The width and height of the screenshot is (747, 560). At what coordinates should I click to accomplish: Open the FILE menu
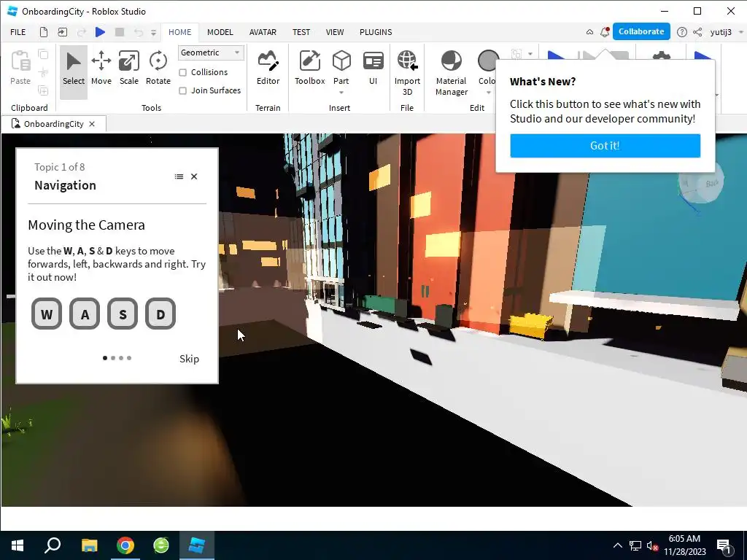click(18, 32)
